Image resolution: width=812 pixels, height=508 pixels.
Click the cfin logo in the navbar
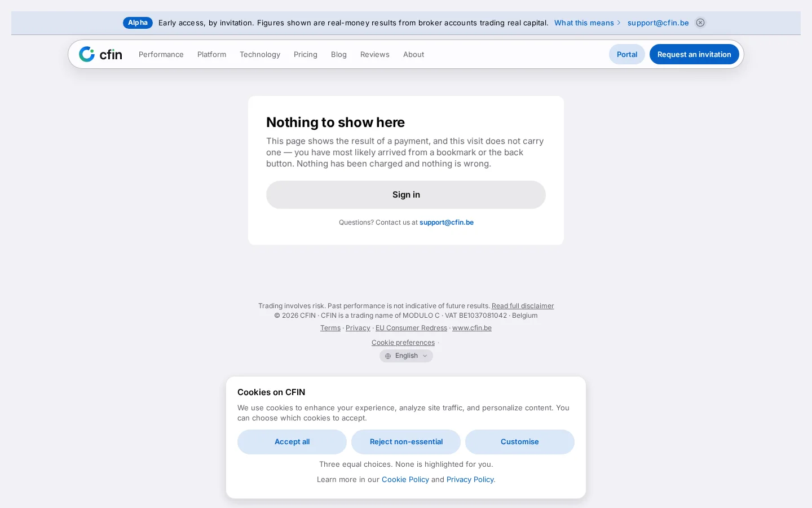100,54
